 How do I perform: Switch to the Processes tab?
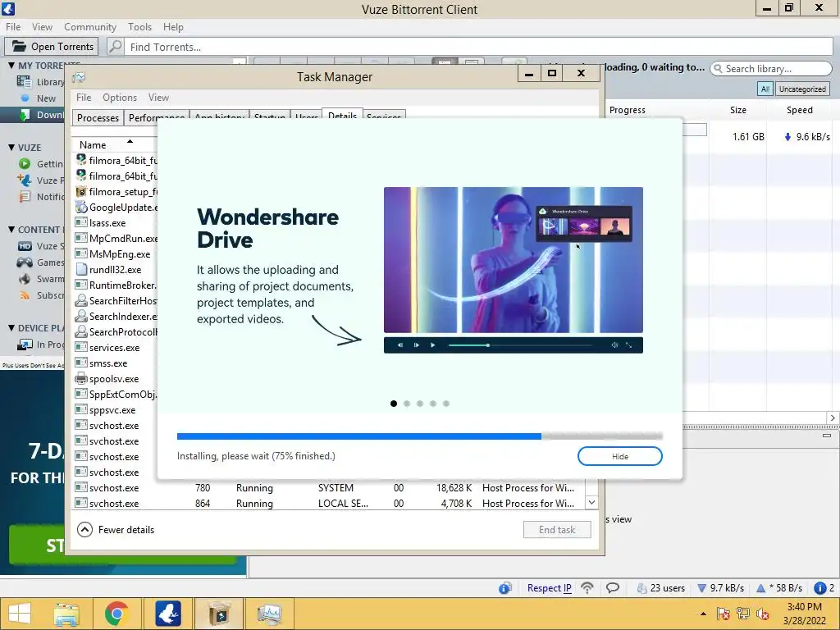pyautogui.click(x=98, y=118)
